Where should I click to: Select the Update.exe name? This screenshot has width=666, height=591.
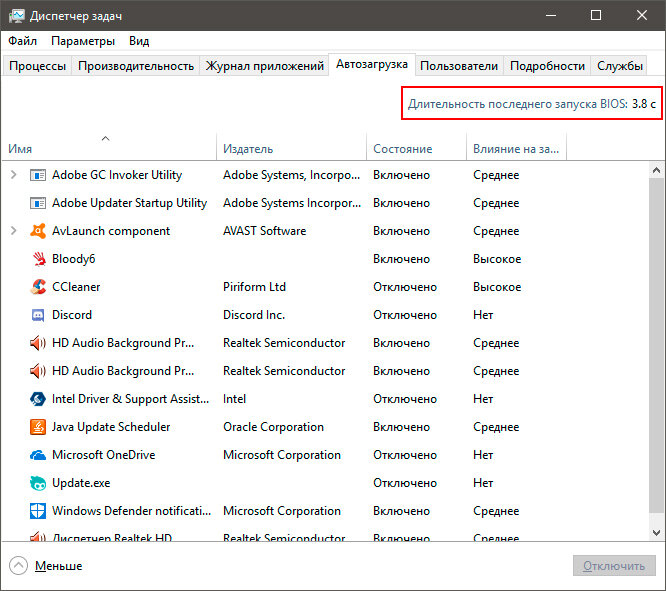(81, 483)
